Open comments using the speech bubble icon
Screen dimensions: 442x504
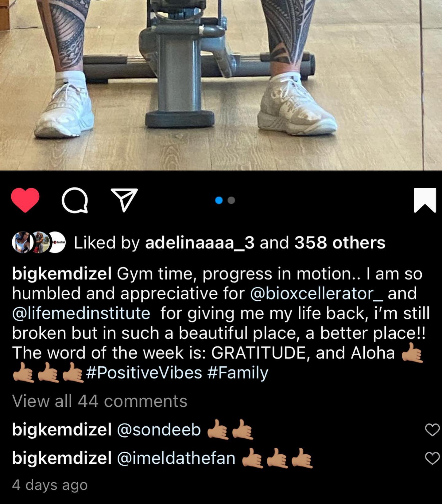(75, 201)
